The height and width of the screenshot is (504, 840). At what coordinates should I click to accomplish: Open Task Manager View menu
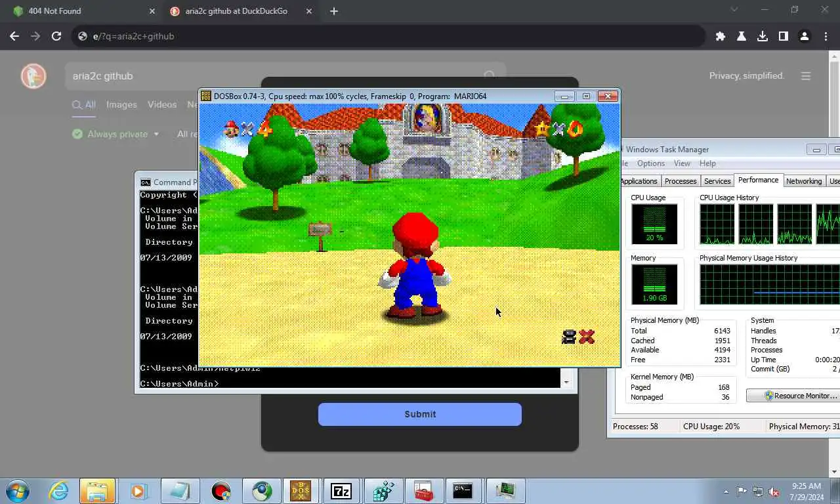(682, 163)
